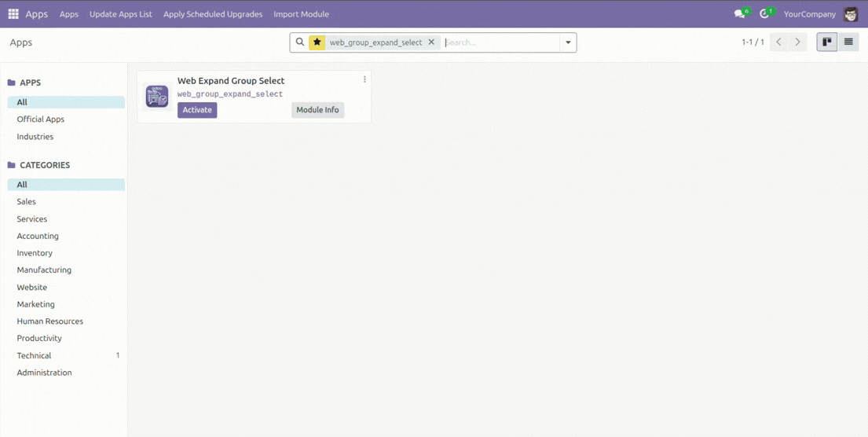
Task: Go to next page of results
Action: click(x=797, y=42)
